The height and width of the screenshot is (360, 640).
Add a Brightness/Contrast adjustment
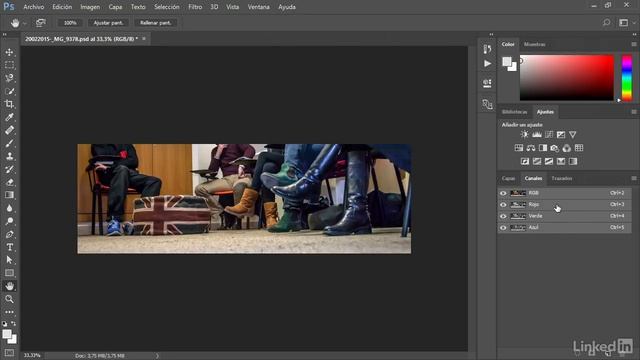[524, 134]
